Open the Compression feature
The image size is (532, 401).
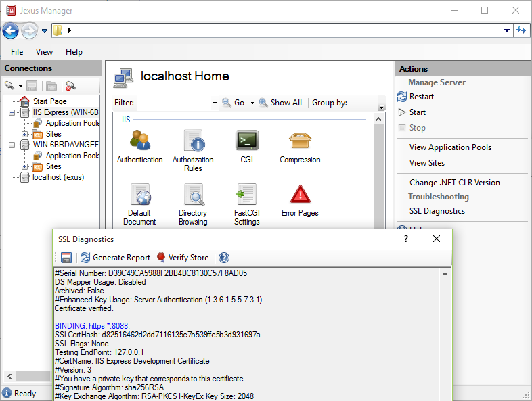click(x=300, y=147)
